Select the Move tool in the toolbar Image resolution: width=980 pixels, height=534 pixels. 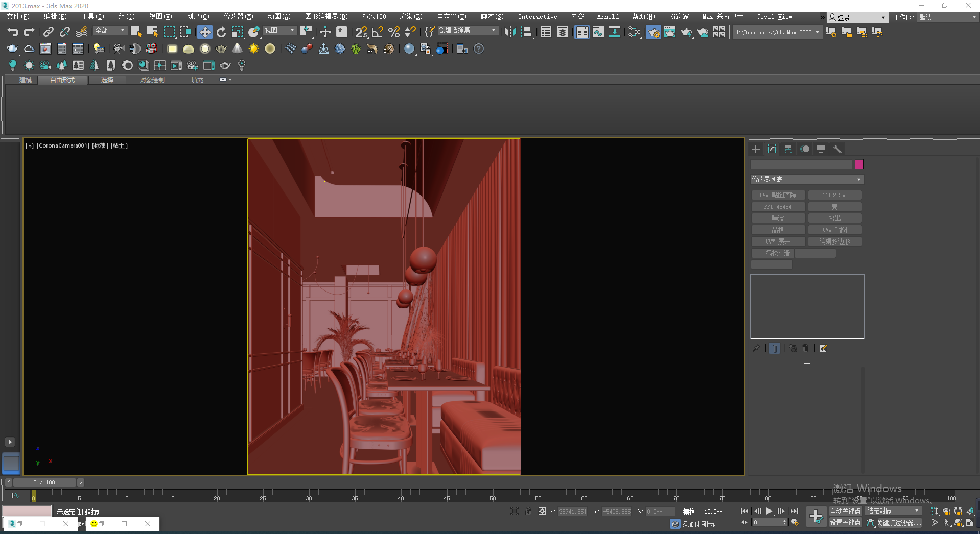click(x=204, y=32)
